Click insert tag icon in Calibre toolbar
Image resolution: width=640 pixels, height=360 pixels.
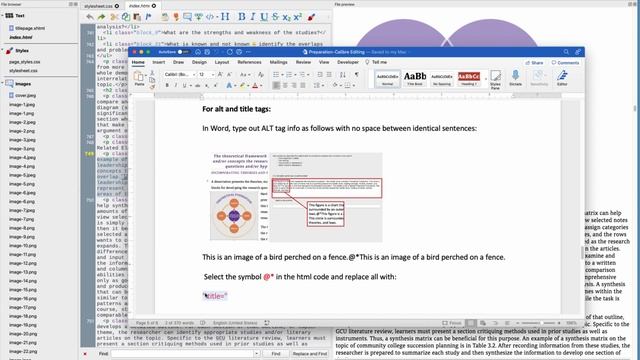click(210, 17)
